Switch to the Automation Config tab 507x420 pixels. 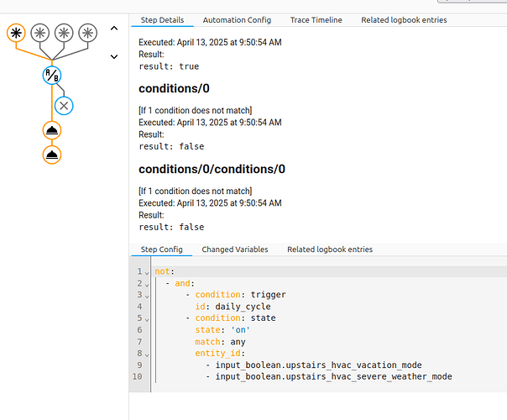(238, 19)
